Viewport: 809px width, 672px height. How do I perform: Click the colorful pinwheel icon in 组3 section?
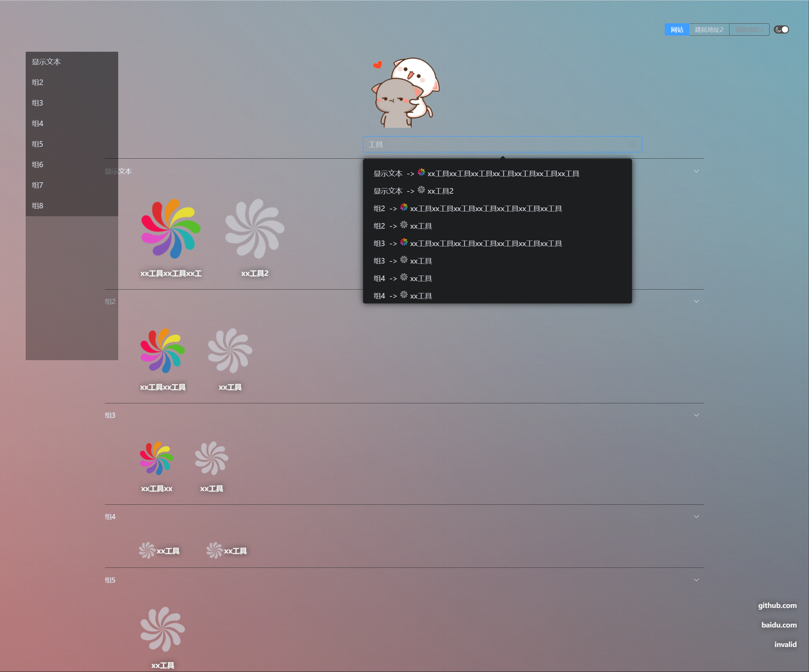coord(156,458)
